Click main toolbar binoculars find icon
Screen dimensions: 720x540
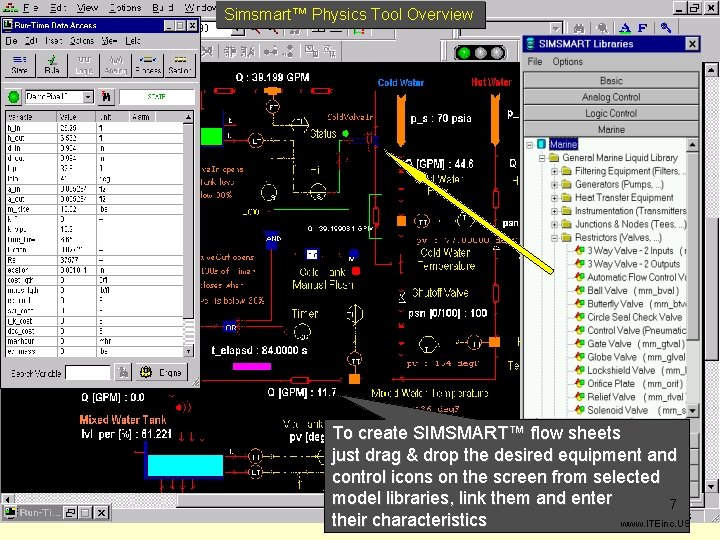[x=579, y=29]
